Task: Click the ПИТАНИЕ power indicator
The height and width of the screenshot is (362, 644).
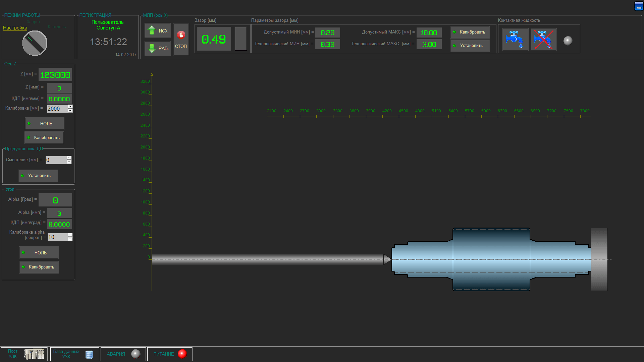Action: coord(183,354)
